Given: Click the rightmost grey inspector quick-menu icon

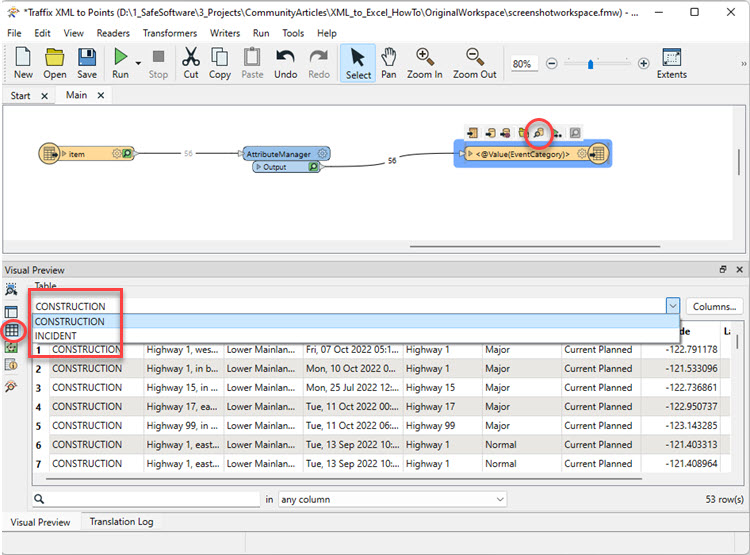Looking at the screenshot, I should (x=575, y=133).
